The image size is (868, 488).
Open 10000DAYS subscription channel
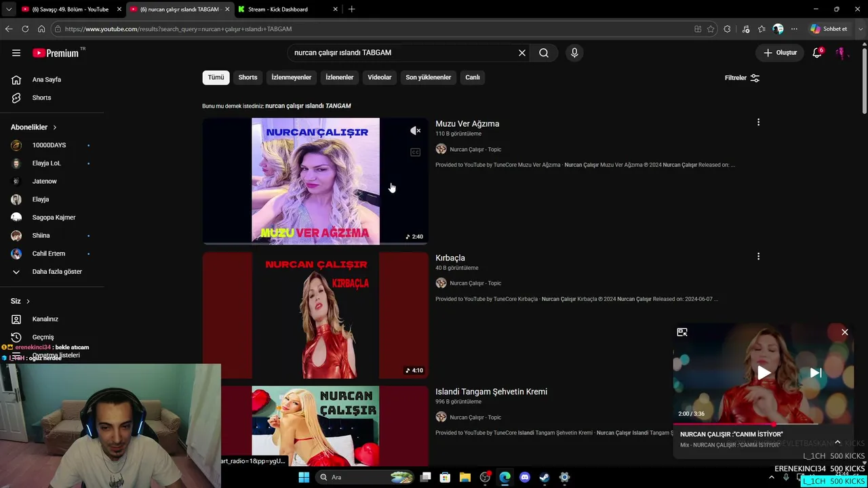(x=50, y=145)
